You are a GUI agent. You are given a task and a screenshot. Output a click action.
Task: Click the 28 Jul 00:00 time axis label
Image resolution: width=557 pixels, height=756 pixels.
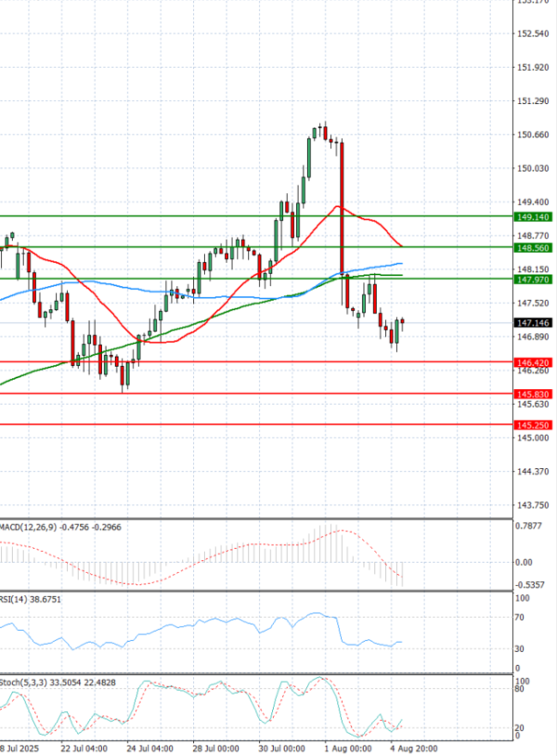[x=216, y=749]
